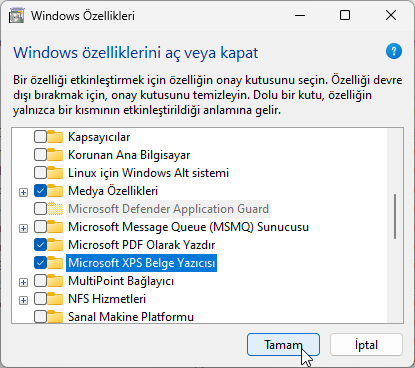Click the Windows Özellikleri title bar icon

17,16
